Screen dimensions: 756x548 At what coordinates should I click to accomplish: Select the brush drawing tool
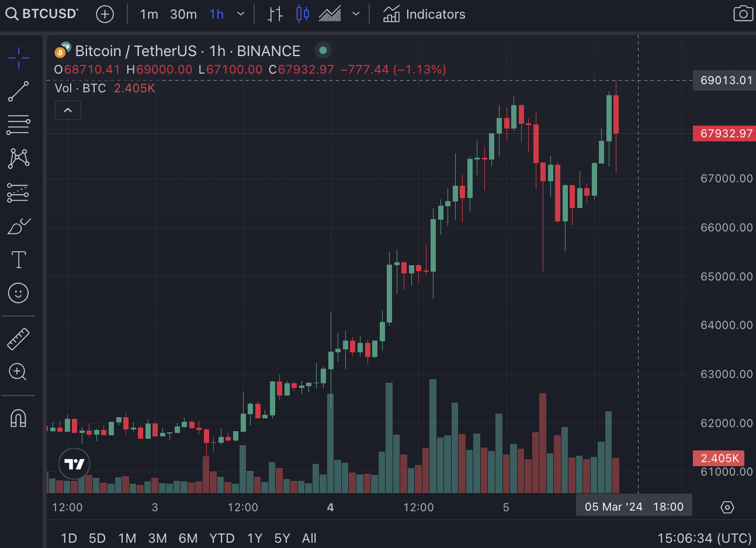[19, 226]
